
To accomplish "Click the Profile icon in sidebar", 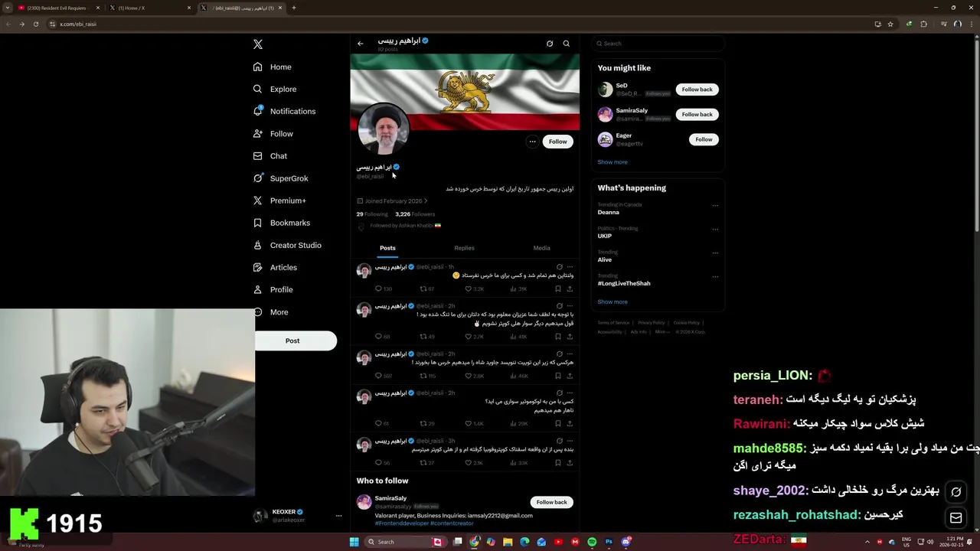I will tap(257, 289).
